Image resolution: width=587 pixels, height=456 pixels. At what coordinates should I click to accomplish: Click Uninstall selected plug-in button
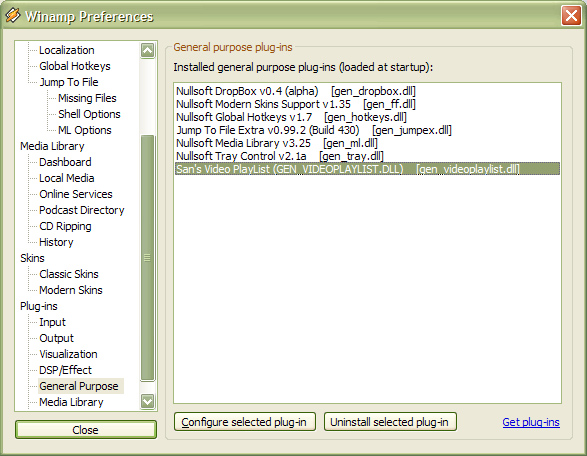(x=390, y=422)
